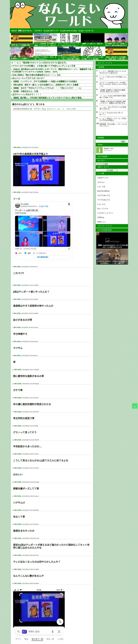Open 管理人おすすめスレ in the navigation bar
138x644 pixels.
[25, 31]
